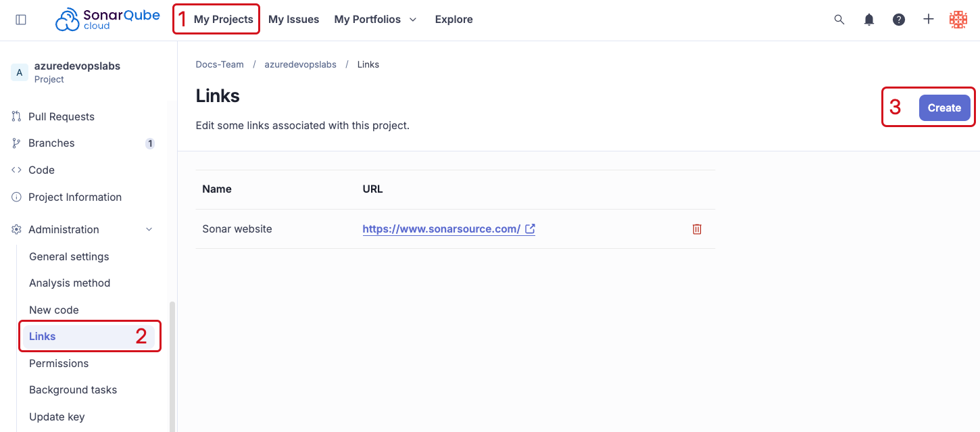Click the Branches icon in sidebar

click(17, 143)
